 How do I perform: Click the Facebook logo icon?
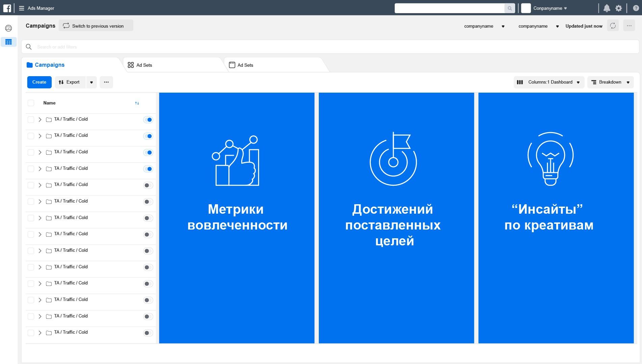pyautogui.click(x=7, y=8)
